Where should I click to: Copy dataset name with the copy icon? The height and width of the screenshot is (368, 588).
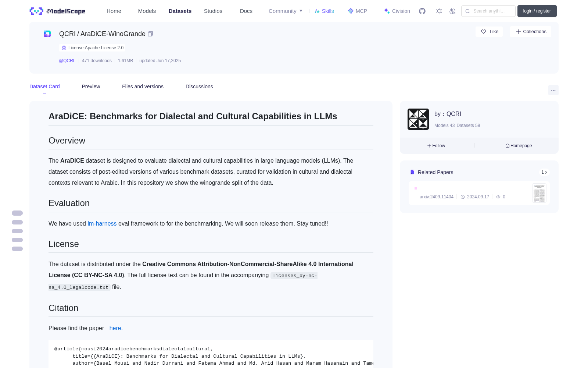(x=150, y=34)
